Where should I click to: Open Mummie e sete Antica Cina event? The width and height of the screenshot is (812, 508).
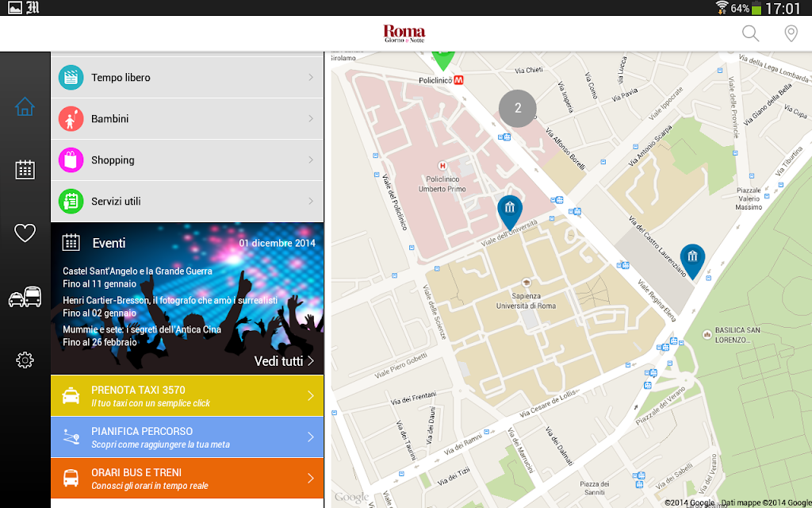[x=142, y=336]
